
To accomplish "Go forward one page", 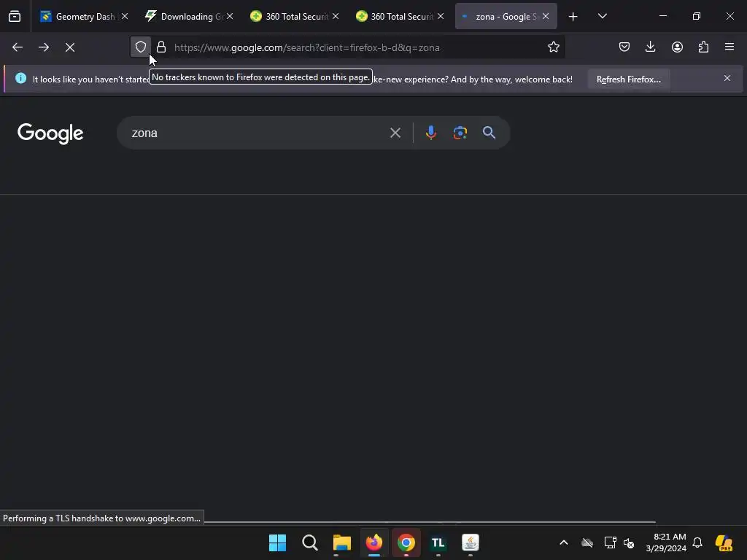I will pyautogui.click(x=44, y=47).
